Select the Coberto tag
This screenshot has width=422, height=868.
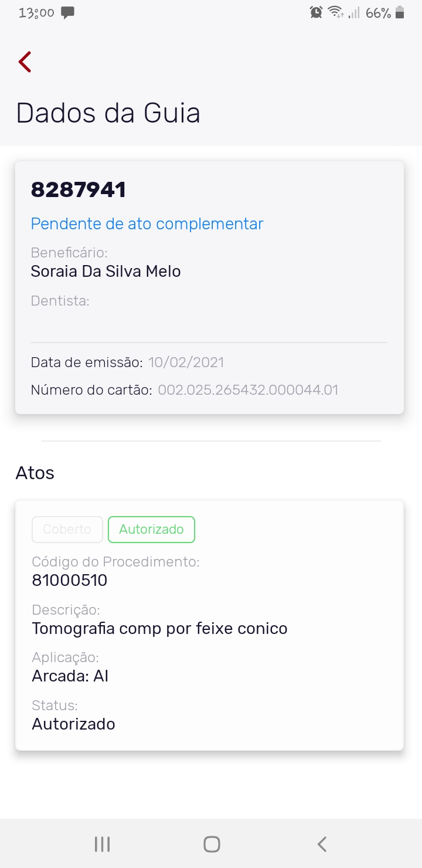[x=67, y=530]
